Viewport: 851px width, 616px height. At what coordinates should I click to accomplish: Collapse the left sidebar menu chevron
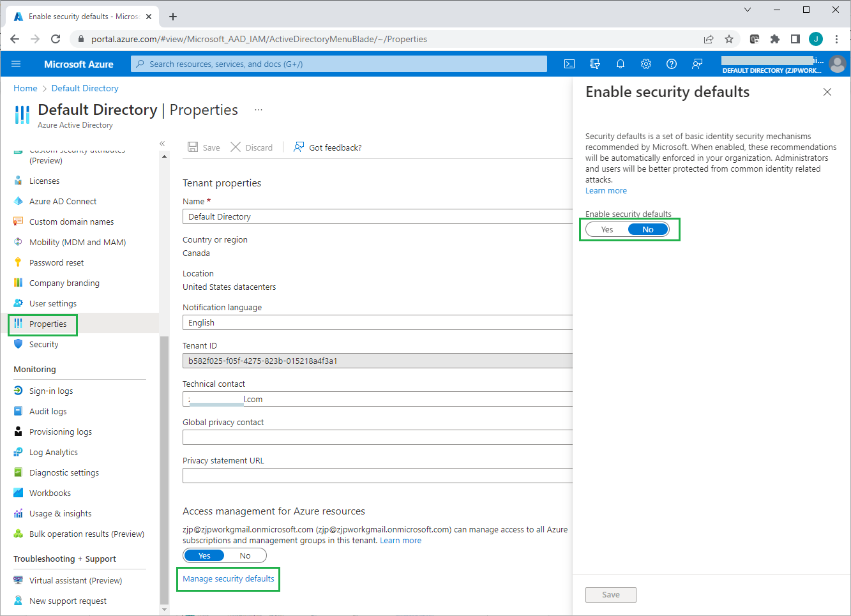[x=162, y=144]
